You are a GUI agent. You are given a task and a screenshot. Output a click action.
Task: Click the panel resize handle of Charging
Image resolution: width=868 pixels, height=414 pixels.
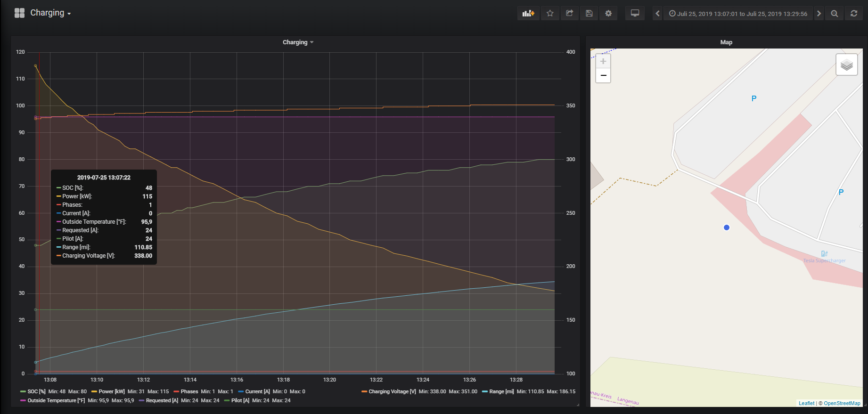pos(578,405)
